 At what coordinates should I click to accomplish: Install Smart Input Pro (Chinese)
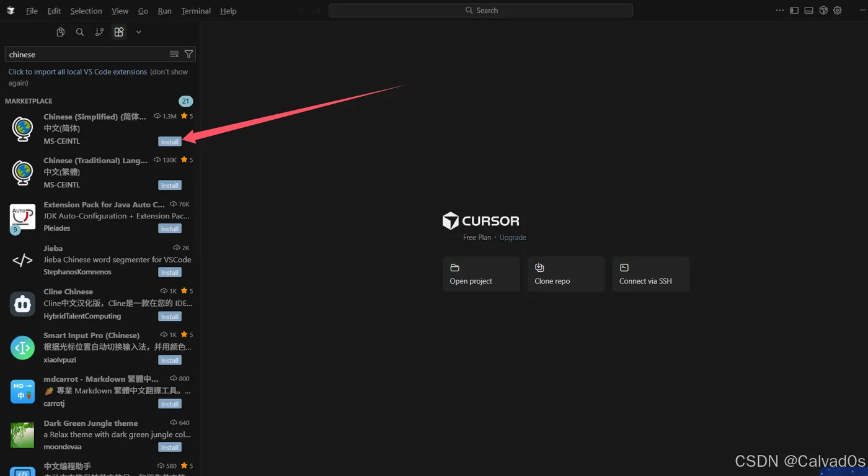tap(170, 360)
